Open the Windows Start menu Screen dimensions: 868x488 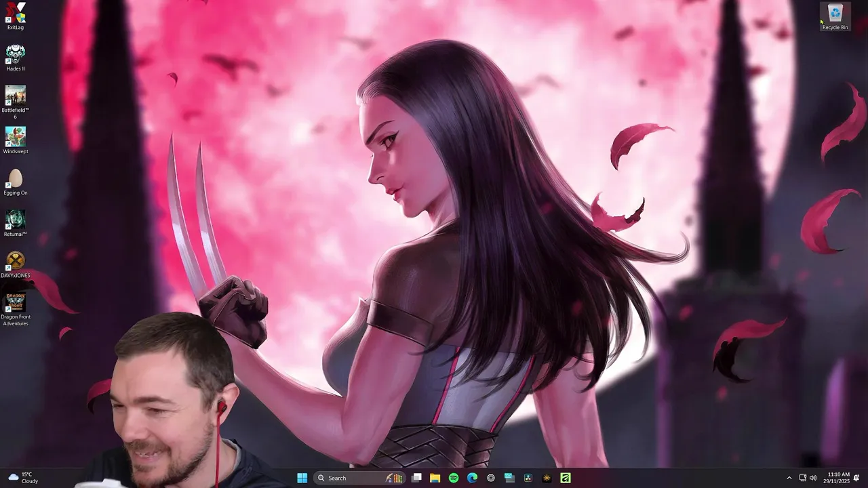[x=302, y=478]
